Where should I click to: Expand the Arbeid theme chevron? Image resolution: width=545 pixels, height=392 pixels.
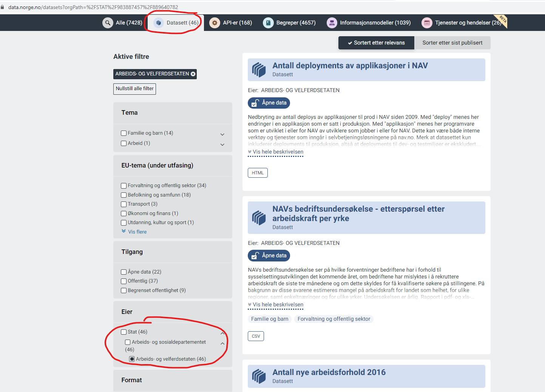coord(222,145)
